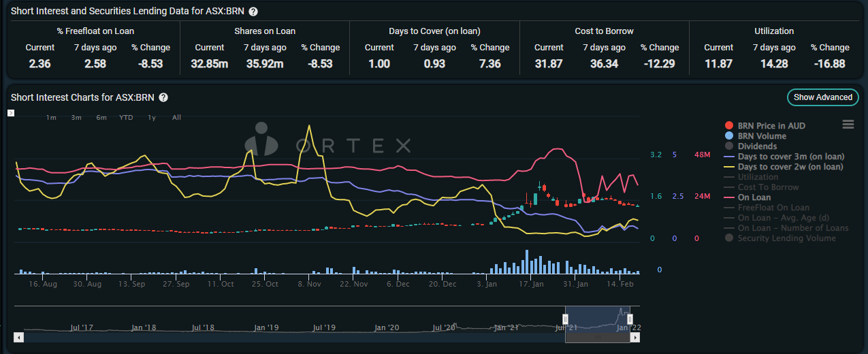The height and width of the screenshot is (354, 868).
Task: Click % Freefloat on Loan current value 2.36
Action: point(40,64)
